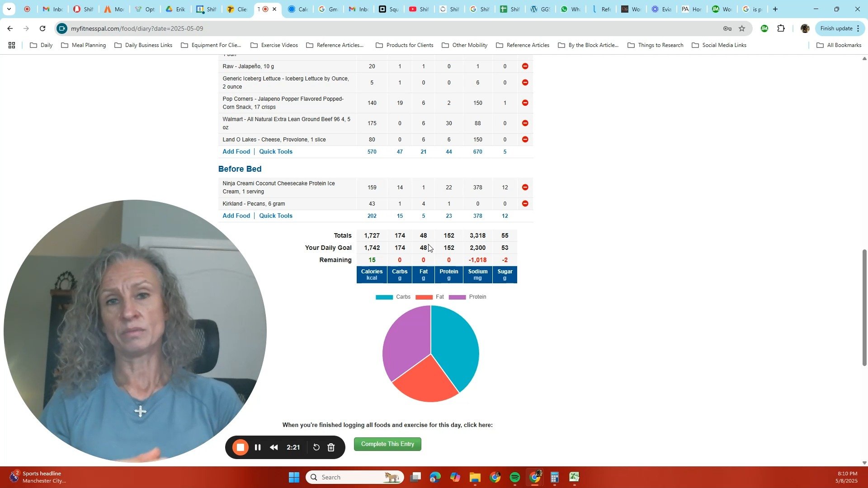Image resolution: width=868 pixels, height=488 pixels.
Task: Open Calculator from the taskbar
Action: point(555,477)
